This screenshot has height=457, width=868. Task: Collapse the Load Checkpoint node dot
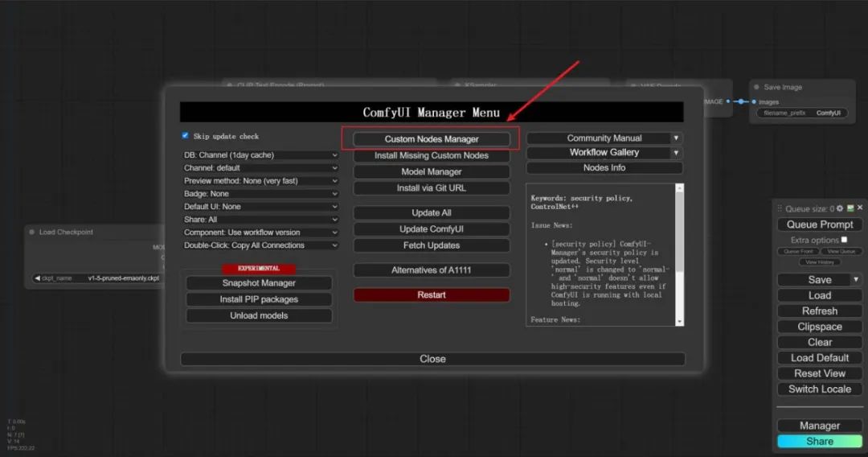pyautogui.click(x=31, y=232)
